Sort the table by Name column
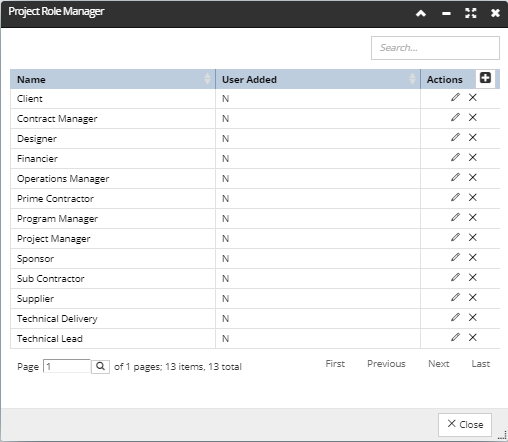This screenshot has height=442, width=508. 113,79
